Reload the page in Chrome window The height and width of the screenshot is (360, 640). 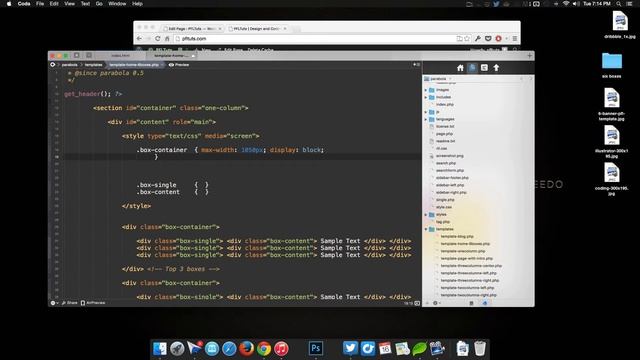(x=158, y=39)
